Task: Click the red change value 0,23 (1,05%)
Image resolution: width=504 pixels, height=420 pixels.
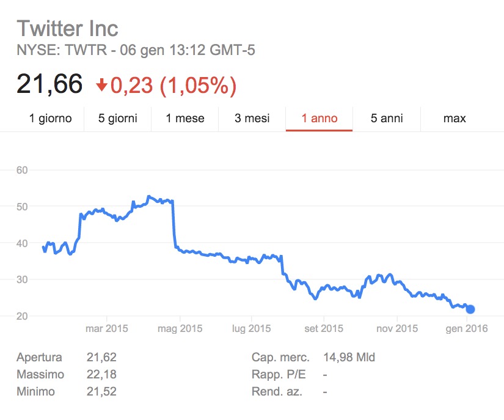Action: 173,85
